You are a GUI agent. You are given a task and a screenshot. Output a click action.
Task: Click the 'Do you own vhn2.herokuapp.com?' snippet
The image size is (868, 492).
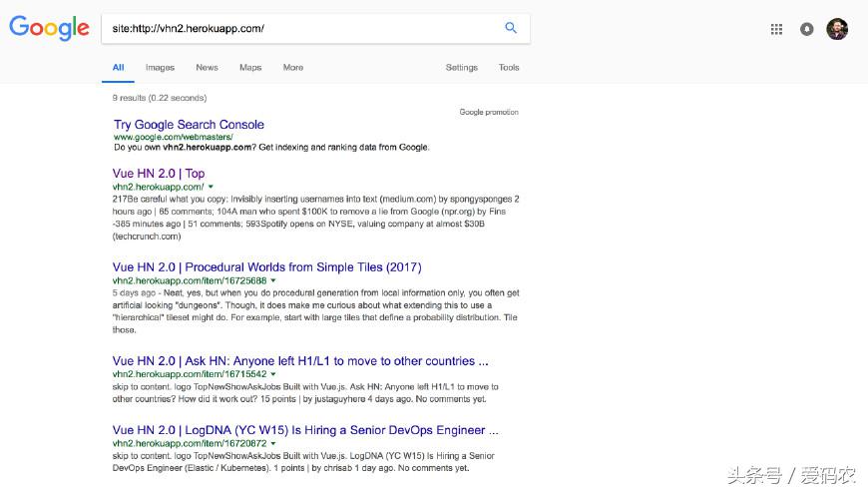click(271, 148)
